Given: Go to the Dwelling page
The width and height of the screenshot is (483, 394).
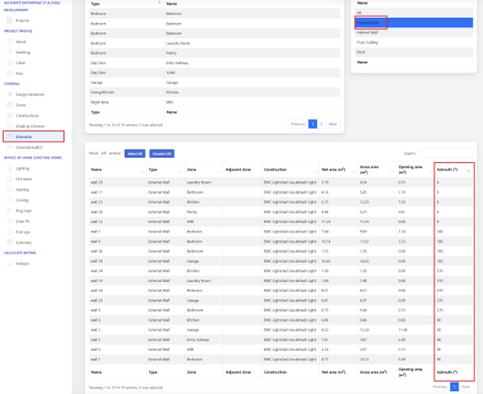Looking at the screenshot, I should 23,52.
